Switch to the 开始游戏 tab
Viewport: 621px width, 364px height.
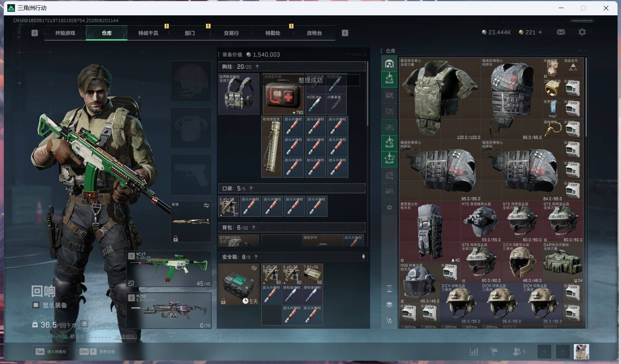[65, 33]
